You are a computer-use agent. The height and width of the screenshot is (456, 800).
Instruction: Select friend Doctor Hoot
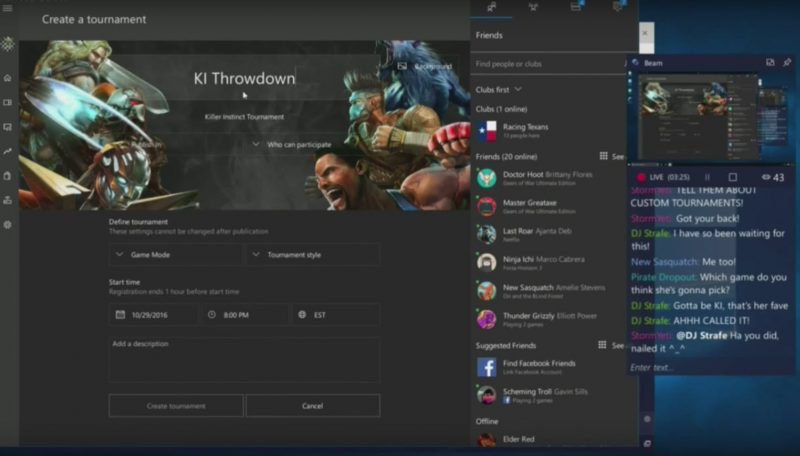[x=549, y=178]
